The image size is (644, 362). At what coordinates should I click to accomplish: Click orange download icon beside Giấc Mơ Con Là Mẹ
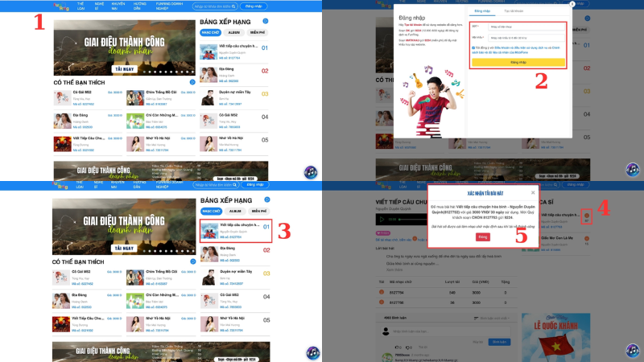point(587,238)
